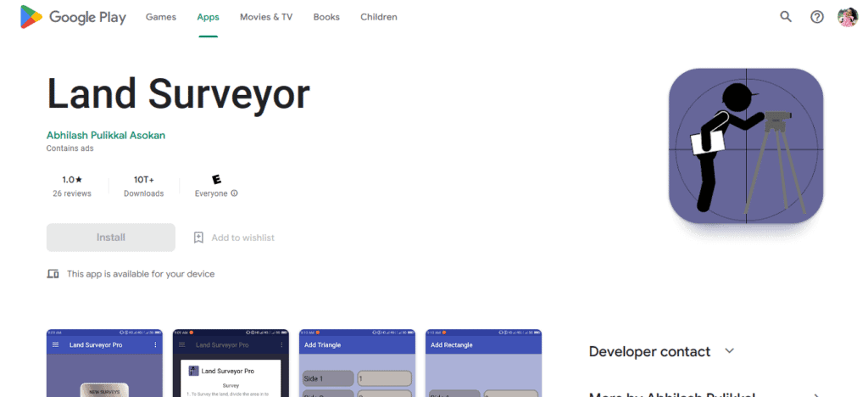Open the Books tab
This screenshot has height=397, width=868.
pyautogui.click(x=326, y=17)
